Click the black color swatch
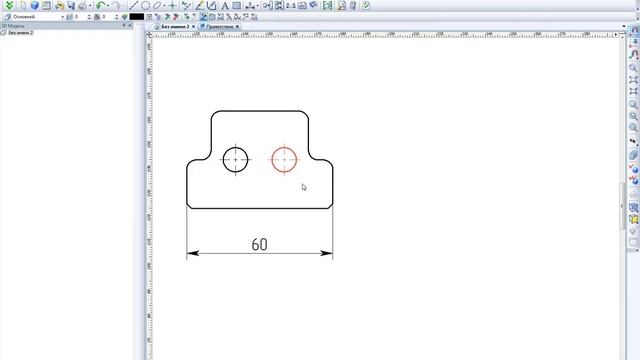Viewport: 640px width, 360px height. (x=136, y=17)
